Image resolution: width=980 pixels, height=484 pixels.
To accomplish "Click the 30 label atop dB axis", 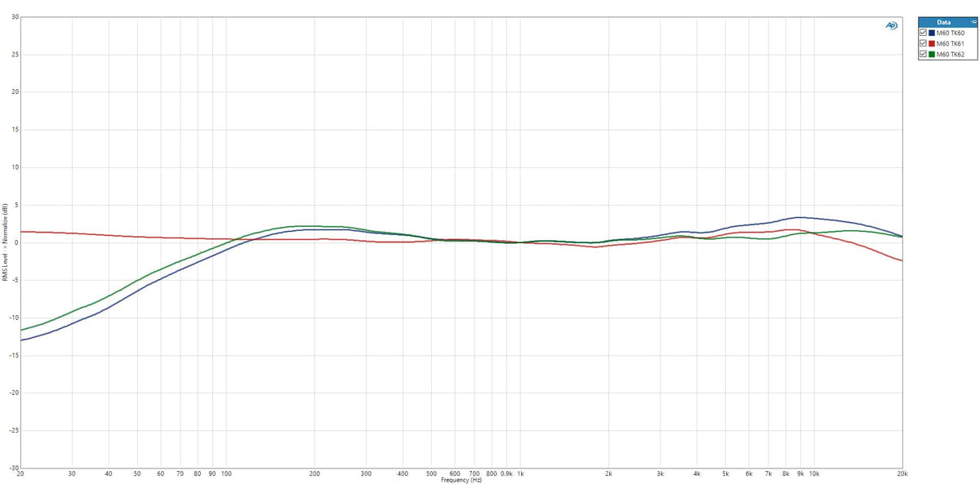I will pos(15,17).
